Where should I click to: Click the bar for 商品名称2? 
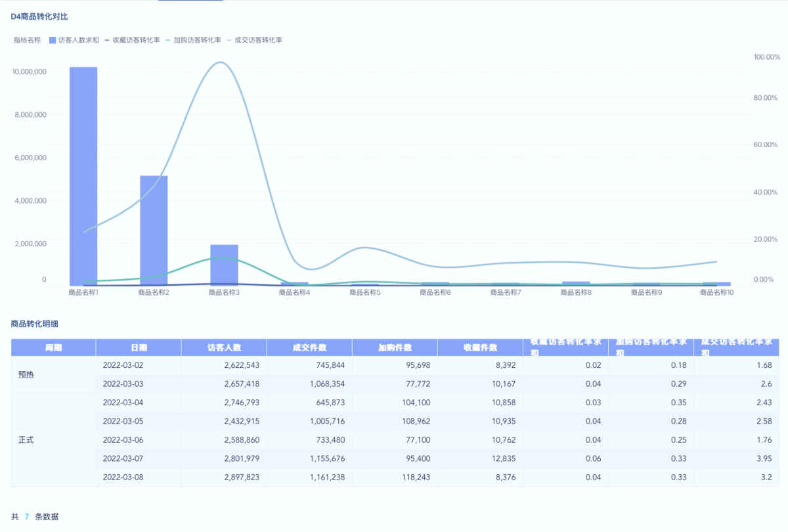[154, 230]
